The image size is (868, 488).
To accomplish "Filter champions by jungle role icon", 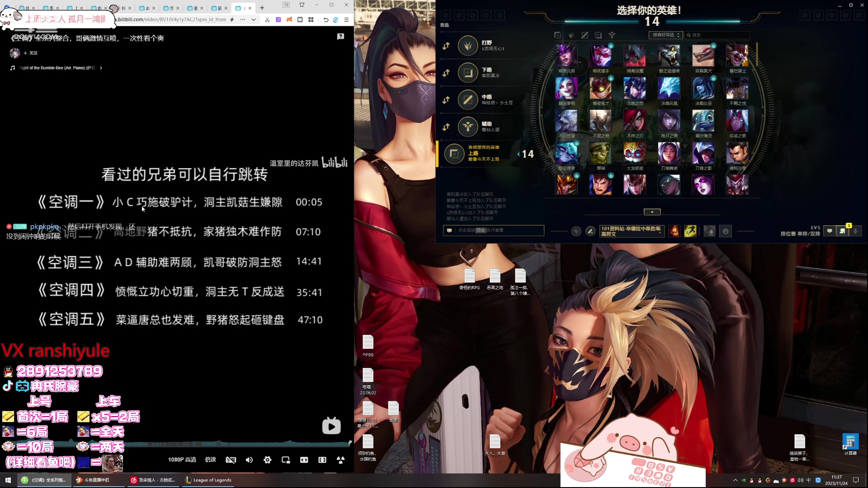I will click(x=571, y=35).
